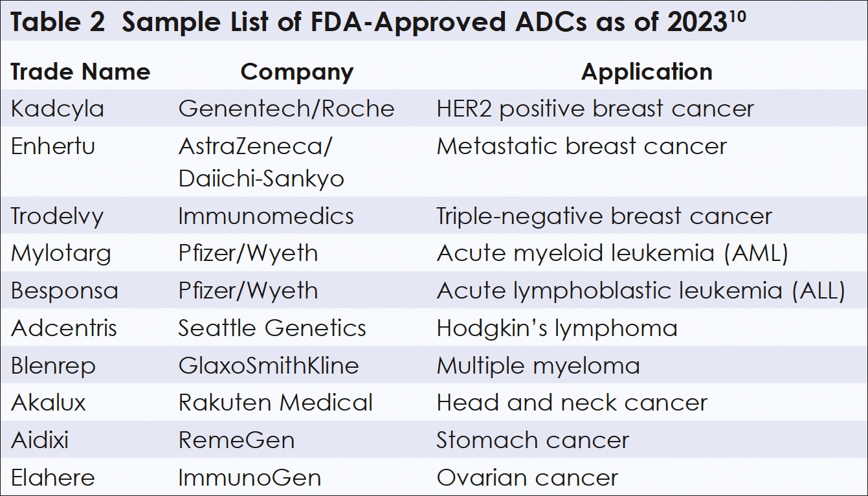Select the Blenrep trade name

53,365
